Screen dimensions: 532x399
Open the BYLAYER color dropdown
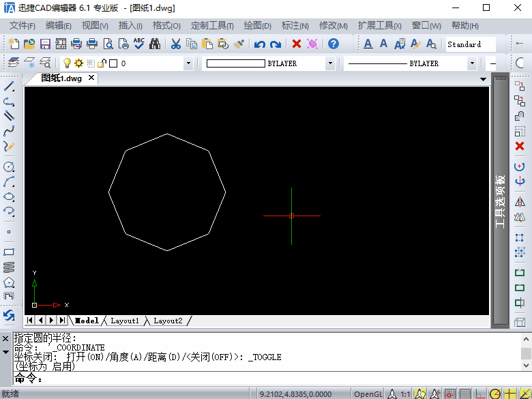330,63
